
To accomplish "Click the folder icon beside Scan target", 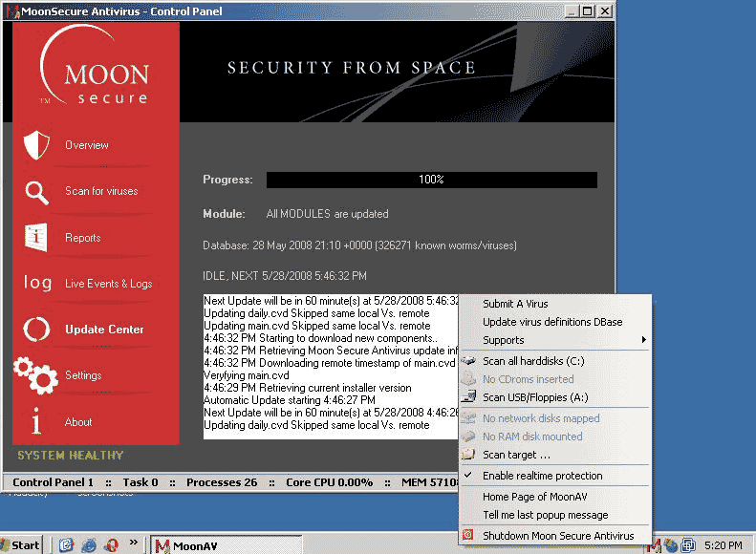I will (x=468, y=455).
